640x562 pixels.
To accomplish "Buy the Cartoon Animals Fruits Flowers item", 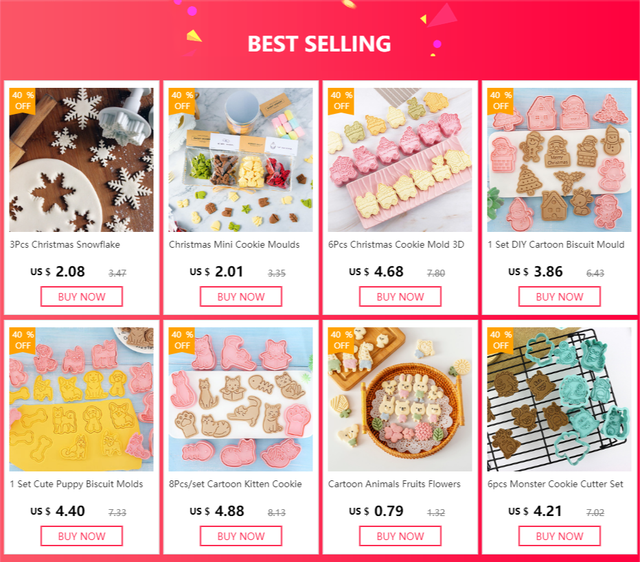I will pyautogui.click(x=400, y=536).
